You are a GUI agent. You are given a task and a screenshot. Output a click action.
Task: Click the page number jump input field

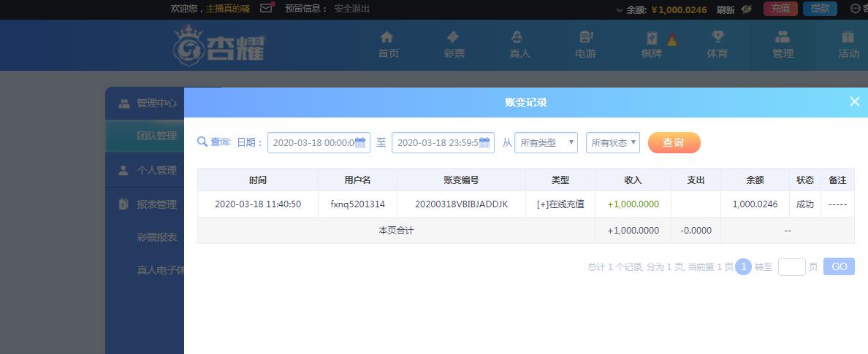click(791, 267)
